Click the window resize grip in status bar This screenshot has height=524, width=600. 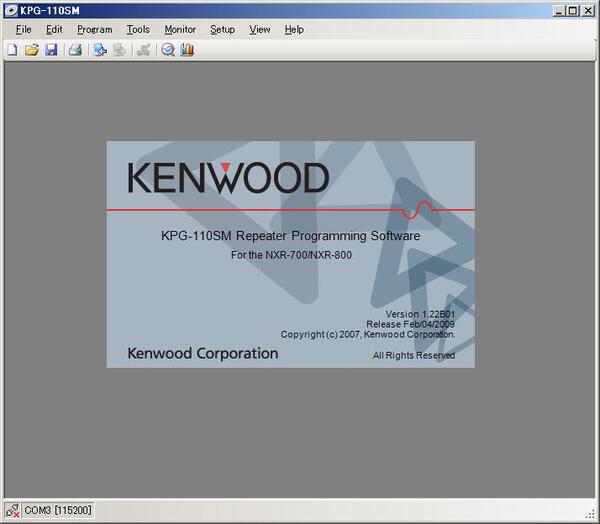point(590,514)
